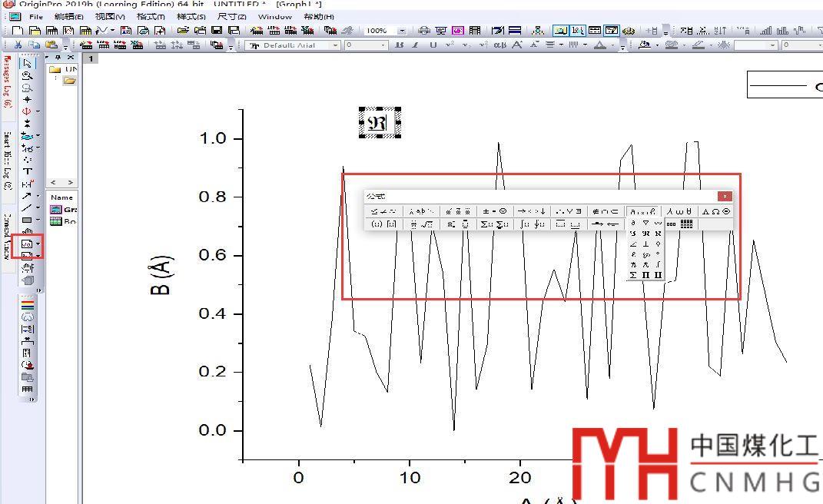Toggle bold text formatting
The height and width of the screenshot is (504, 823).
[x=400, y=45]
